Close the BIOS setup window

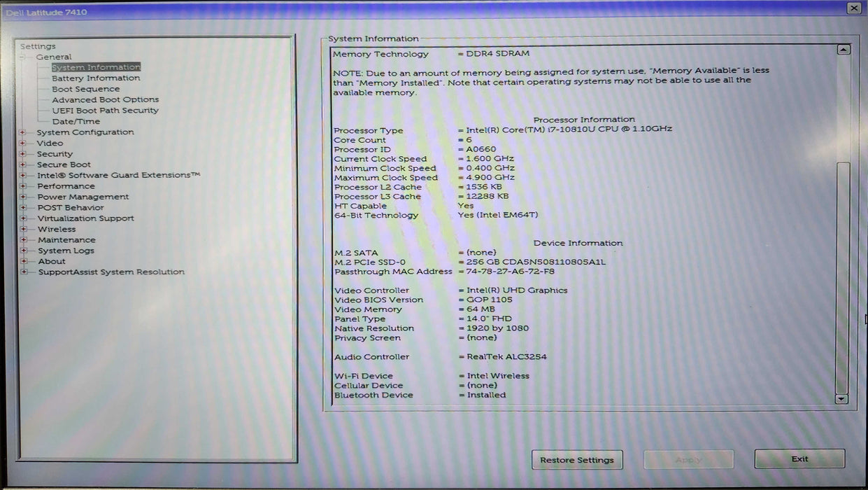[x=853, y=8]
